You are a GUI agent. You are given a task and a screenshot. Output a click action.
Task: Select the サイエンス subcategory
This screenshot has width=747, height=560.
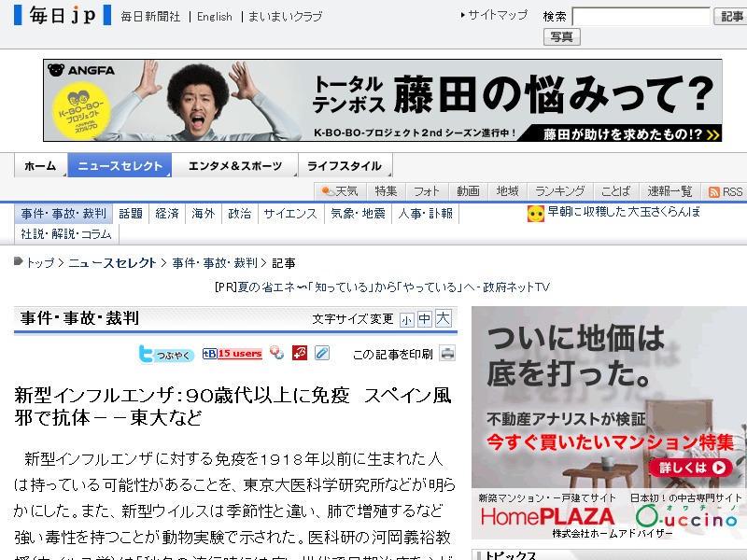pyautogui.click(x=290, y=214)
